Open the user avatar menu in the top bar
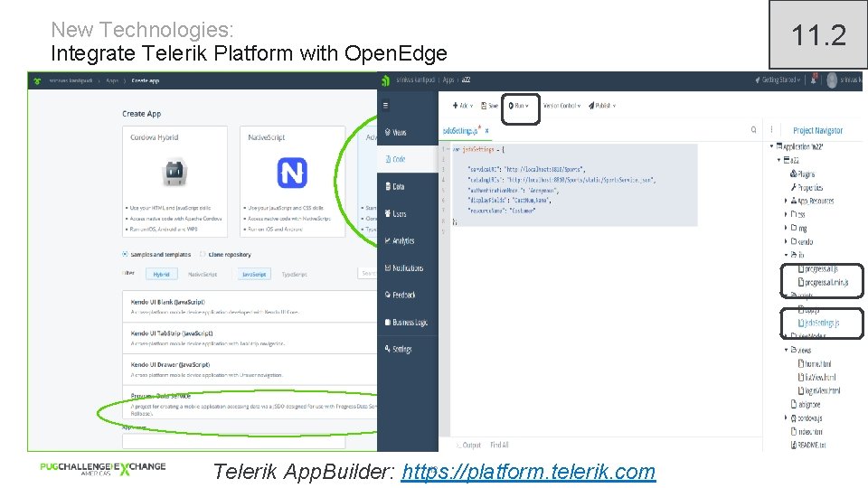Image resolution: width=868 pixels, height=488 pixels. coord(832,80)
